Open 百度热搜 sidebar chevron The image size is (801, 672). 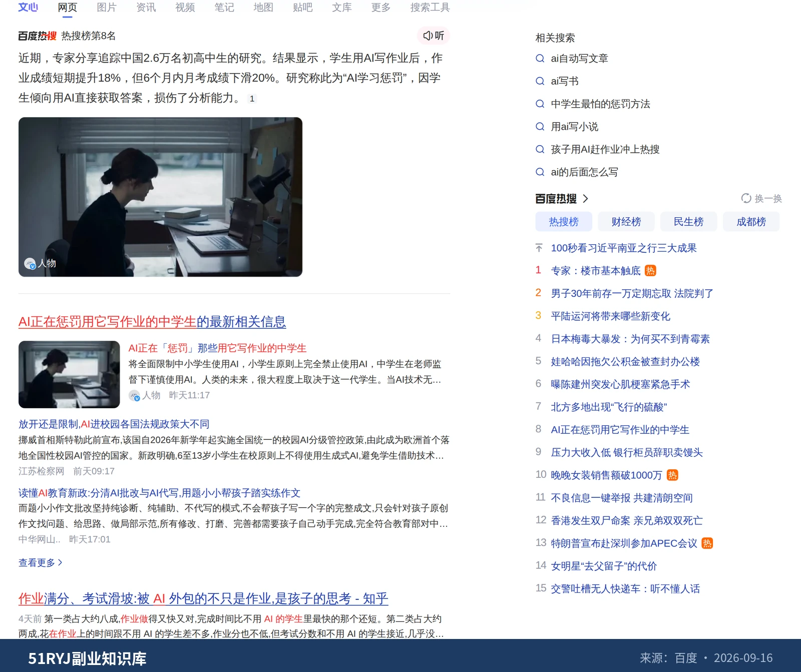pyautogui.click(x=585, y=199)
